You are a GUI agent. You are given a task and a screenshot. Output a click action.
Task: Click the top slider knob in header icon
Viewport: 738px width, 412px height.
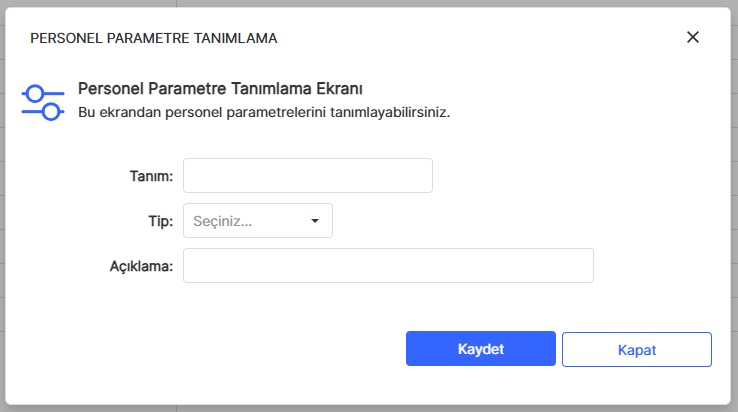[x=35, y=92]
